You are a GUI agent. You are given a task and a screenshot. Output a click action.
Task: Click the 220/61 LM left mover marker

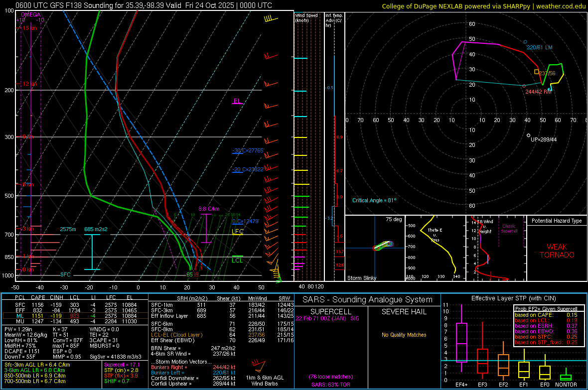click(x=525, y=42)
